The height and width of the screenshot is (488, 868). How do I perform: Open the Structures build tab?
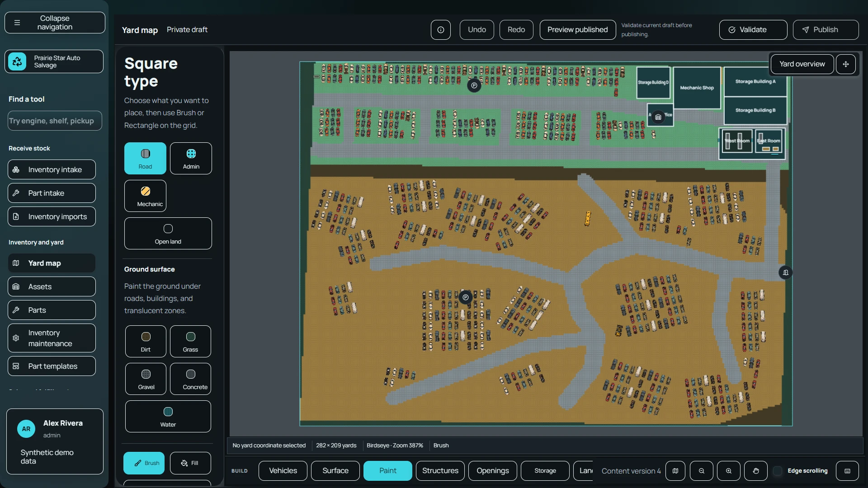coord(440,471)
